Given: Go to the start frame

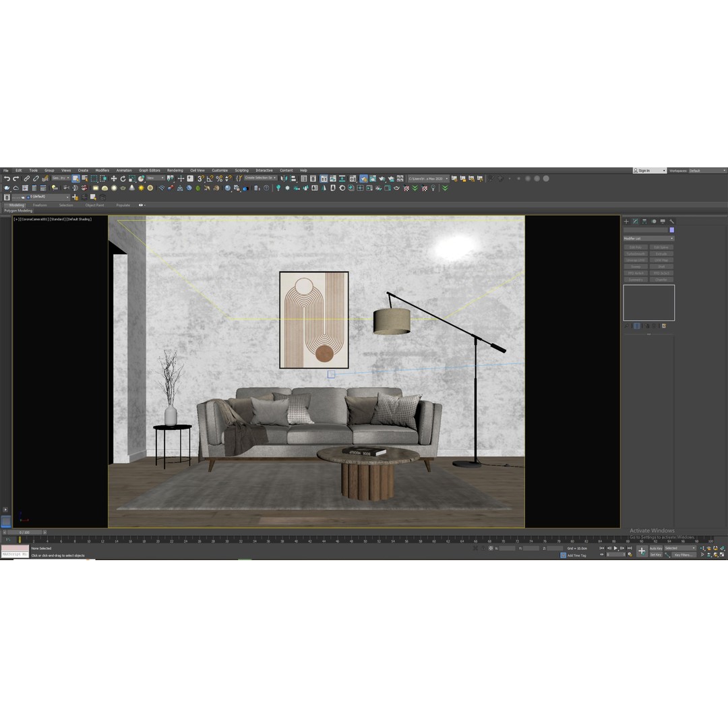Looking at the screenshot, I should [602, 548].
